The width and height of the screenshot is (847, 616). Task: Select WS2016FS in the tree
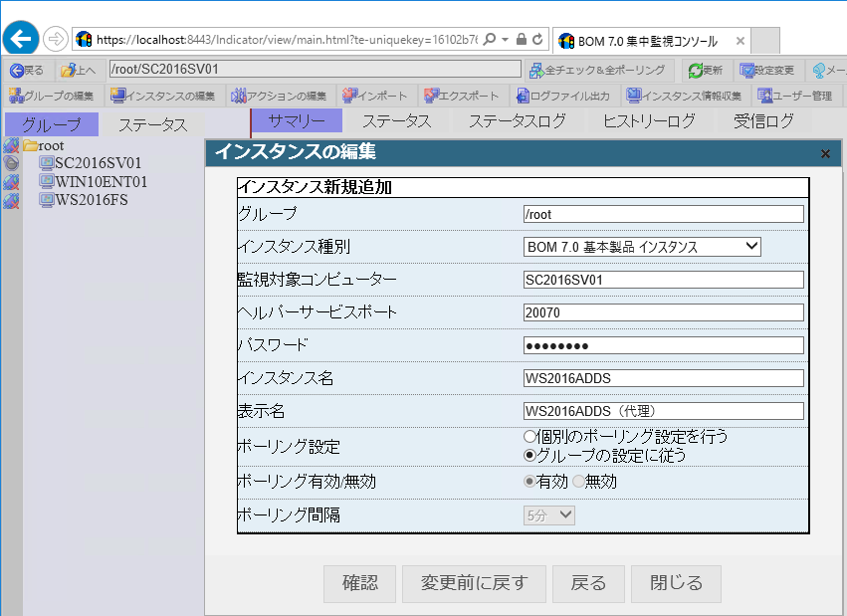click(92, 200)
